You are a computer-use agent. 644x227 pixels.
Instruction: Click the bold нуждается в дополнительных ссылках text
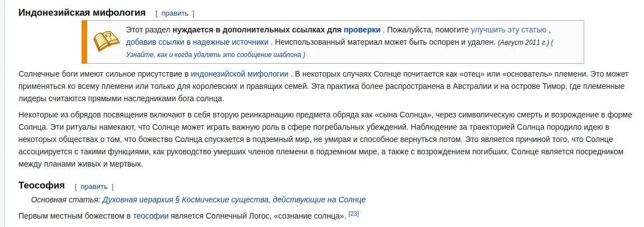[x=257, y=30]
